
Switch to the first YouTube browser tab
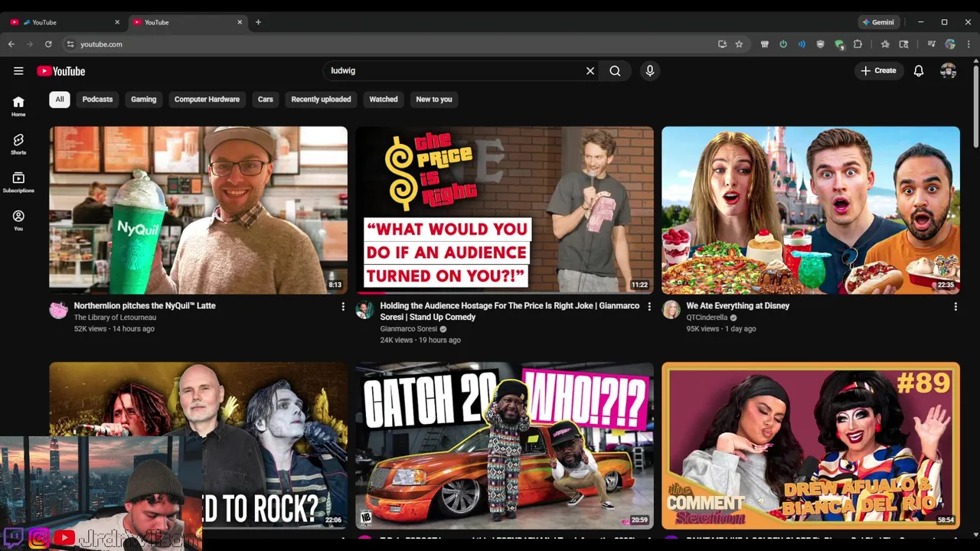65,22
